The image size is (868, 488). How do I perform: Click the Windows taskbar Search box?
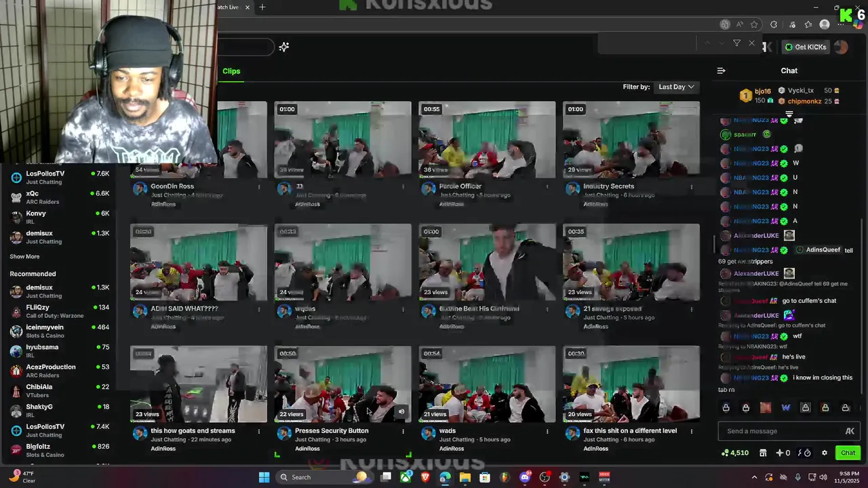pos(325,477)
